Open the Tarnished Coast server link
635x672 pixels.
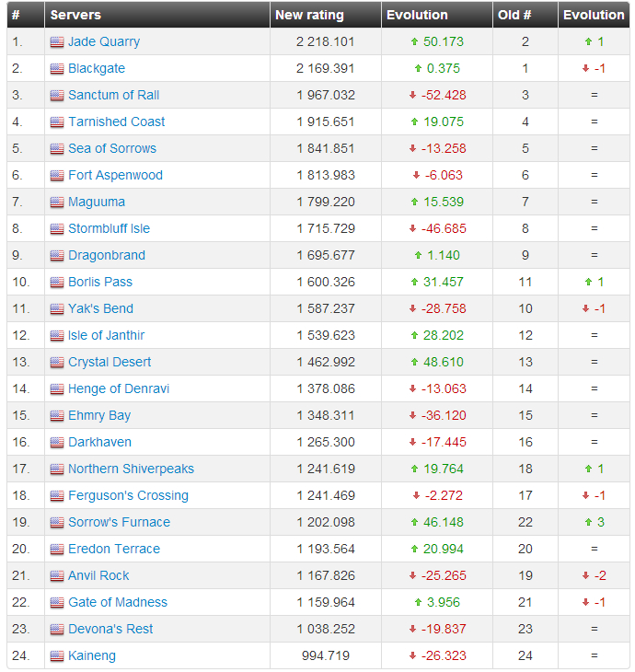tap(116, 122)
